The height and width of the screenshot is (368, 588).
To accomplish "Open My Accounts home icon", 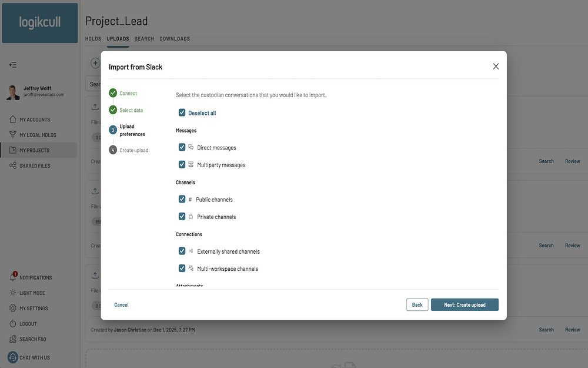I will click(13, 119).
